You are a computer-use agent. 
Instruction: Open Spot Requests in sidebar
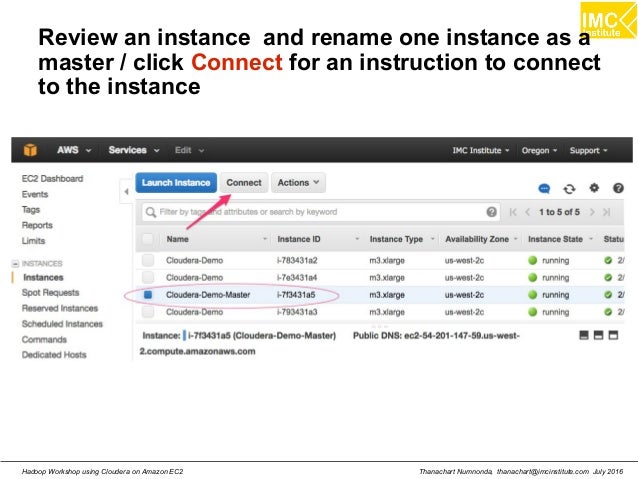(x=50, y=293)
